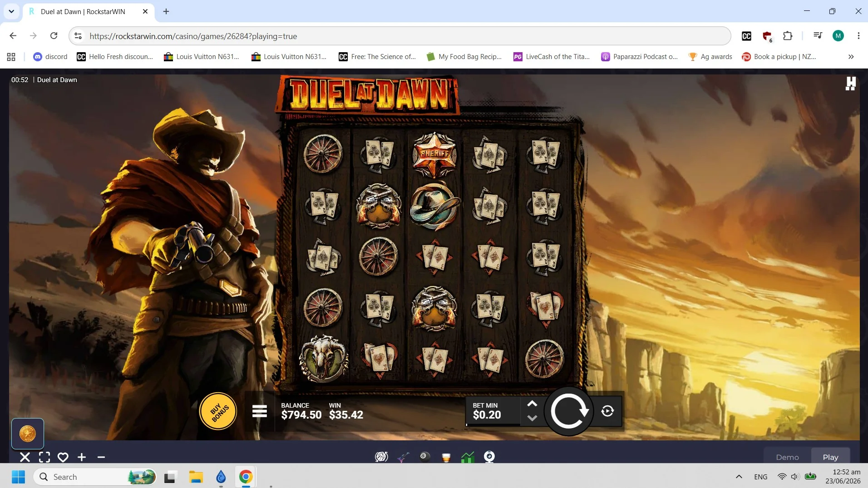868x488 pixels.
Task: Zoom in the game with plus icon
Action: pyautogui.click(x=82, y=457)
